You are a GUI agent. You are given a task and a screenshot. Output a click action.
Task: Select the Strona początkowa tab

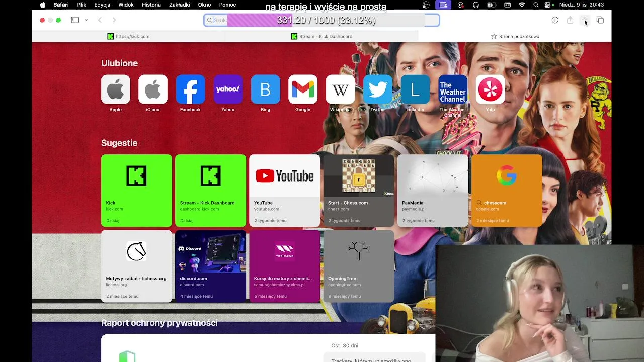point(515,36)
